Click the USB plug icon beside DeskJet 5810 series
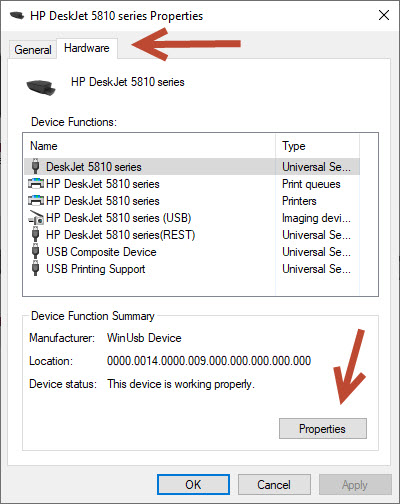400x504 pixels. 35,166
